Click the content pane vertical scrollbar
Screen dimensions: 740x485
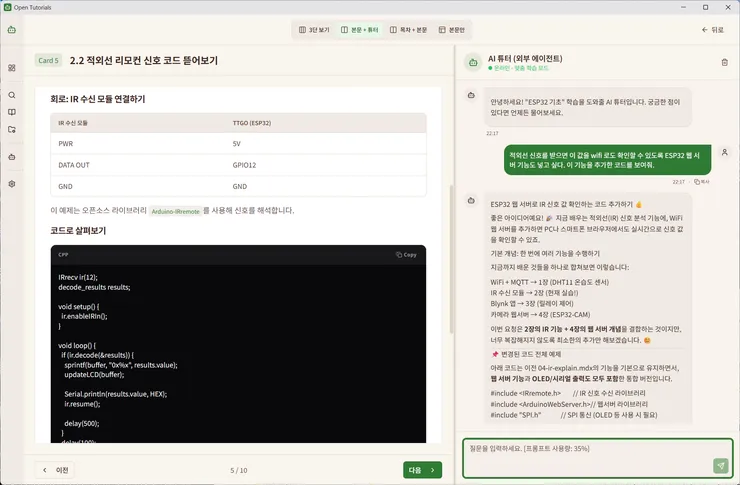pyautogui.click(x=451, y=259)
